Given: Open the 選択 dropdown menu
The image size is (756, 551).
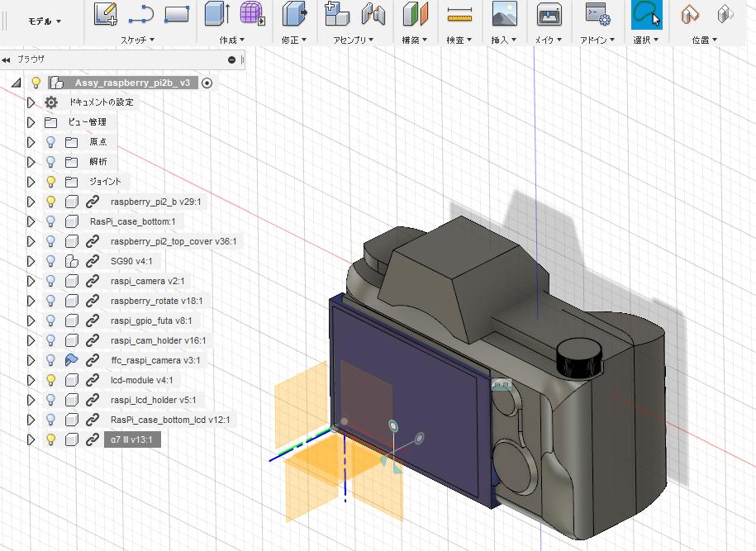Looking at the screenshot, I should pos(645,40).
